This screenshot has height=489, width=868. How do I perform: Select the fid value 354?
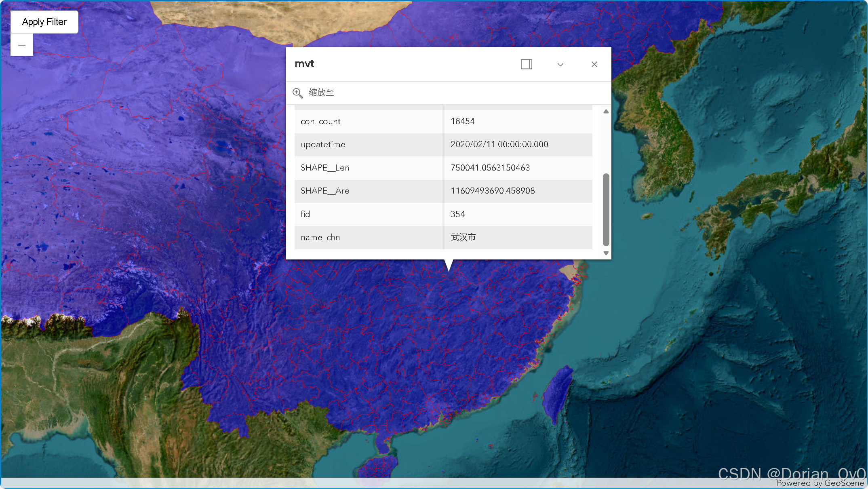pyautogui.click(x=457, y=214)
